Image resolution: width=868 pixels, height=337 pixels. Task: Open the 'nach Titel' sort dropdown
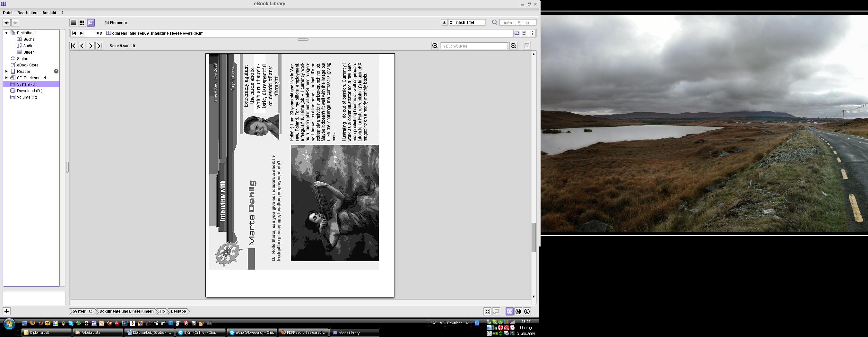pos(467,22)
